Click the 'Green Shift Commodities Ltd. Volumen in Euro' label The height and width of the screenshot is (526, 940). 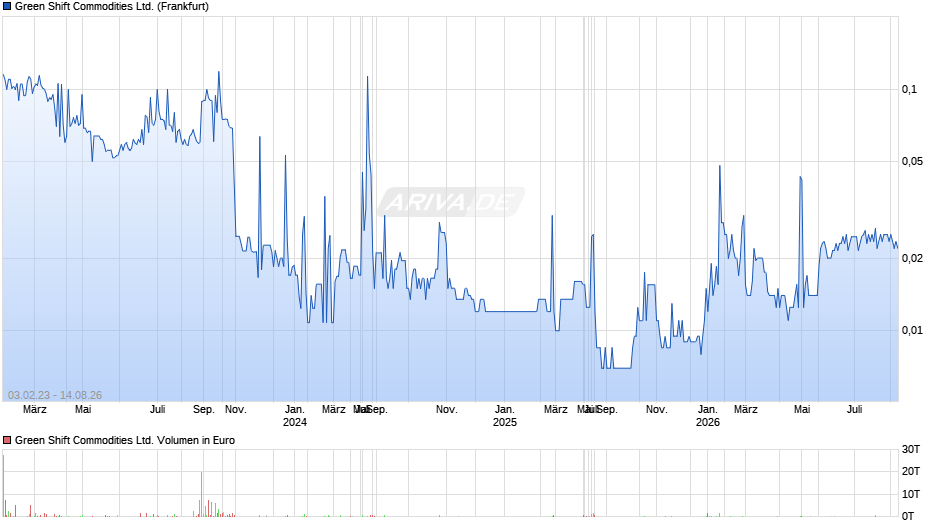pyautogui.click(x=125, y=440)
